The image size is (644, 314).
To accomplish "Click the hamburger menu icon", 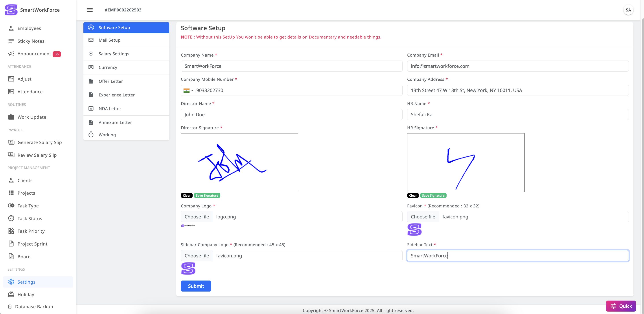I will (90, 10).
